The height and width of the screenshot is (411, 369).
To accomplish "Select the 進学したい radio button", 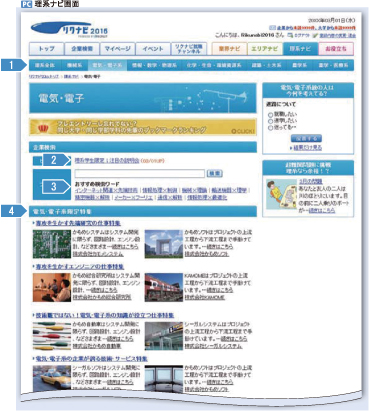I will 271,121.
